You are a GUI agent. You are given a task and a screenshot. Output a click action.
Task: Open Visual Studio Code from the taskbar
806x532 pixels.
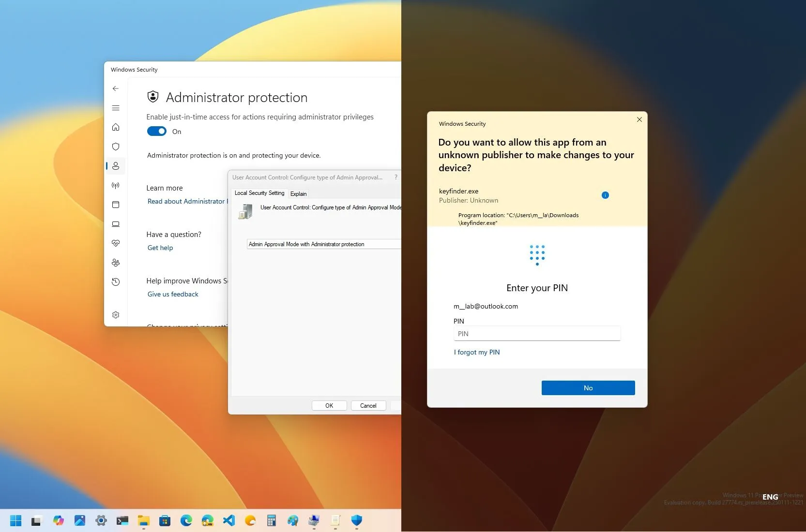tap(228, 520)
